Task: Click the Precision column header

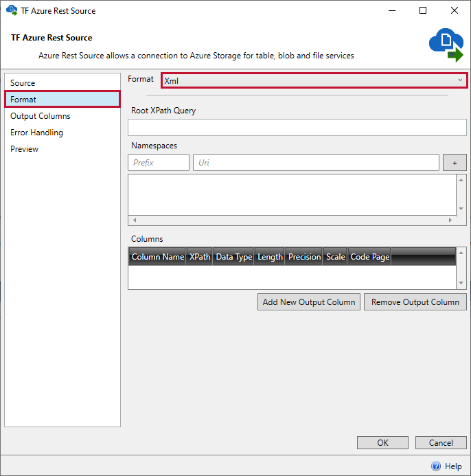Action: tap(304, 257)
